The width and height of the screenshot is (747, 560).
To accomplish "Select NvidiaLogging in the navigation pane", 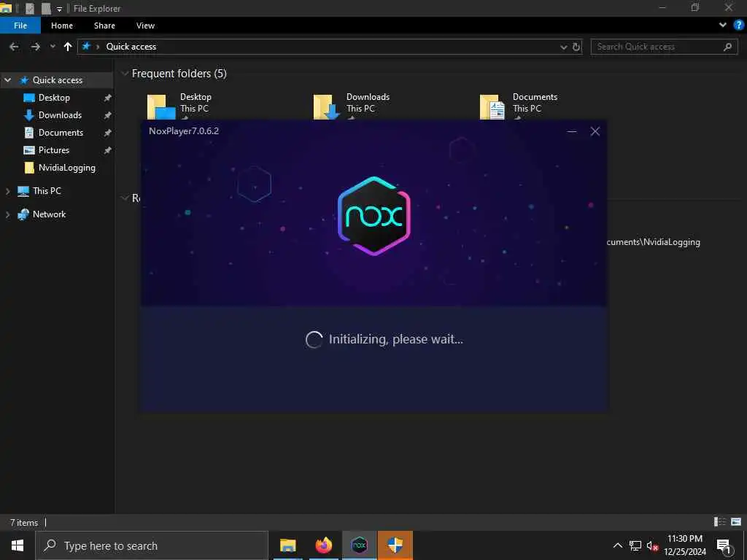I will (66, 168).
